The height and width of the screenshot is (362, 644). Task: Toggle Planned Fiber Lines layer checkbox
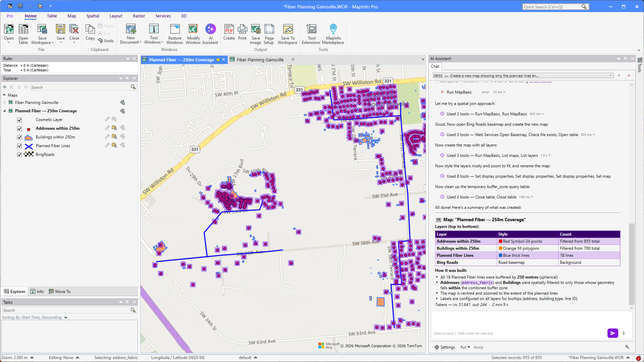click(19, 146)
